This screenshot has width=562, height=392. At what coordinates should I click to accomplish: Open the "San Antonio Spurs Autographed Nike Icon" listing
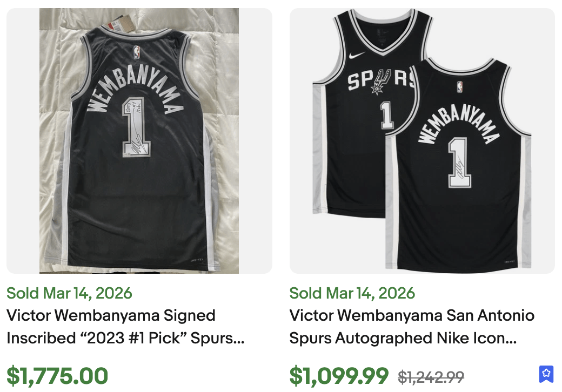[412, 327]
